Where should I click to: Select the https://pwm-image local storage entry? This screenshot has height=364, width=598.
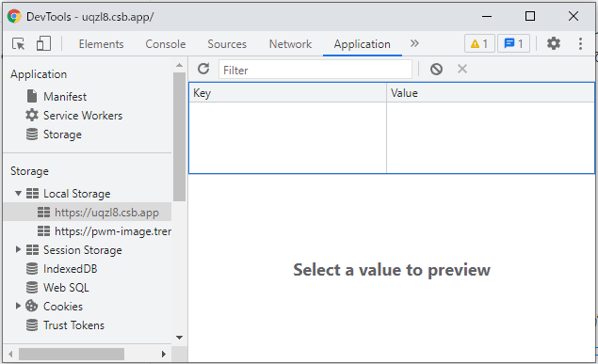113,231
